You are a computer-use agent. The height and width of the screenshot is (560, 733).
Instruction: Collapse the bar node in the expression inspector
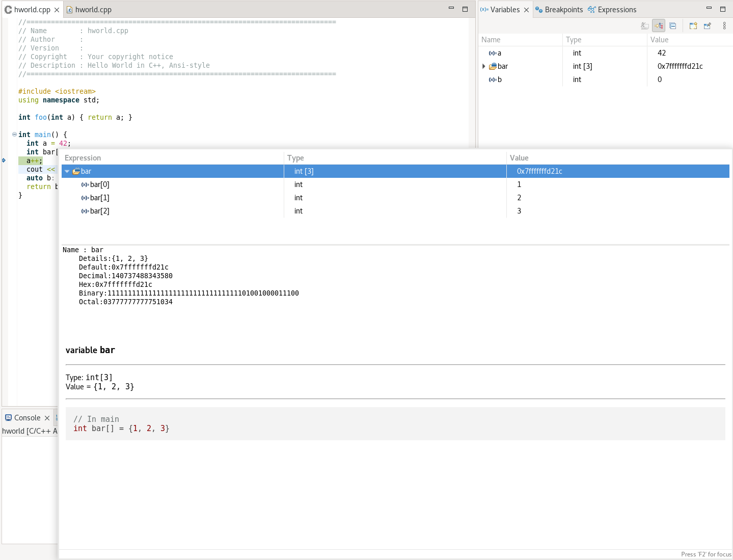67,171
